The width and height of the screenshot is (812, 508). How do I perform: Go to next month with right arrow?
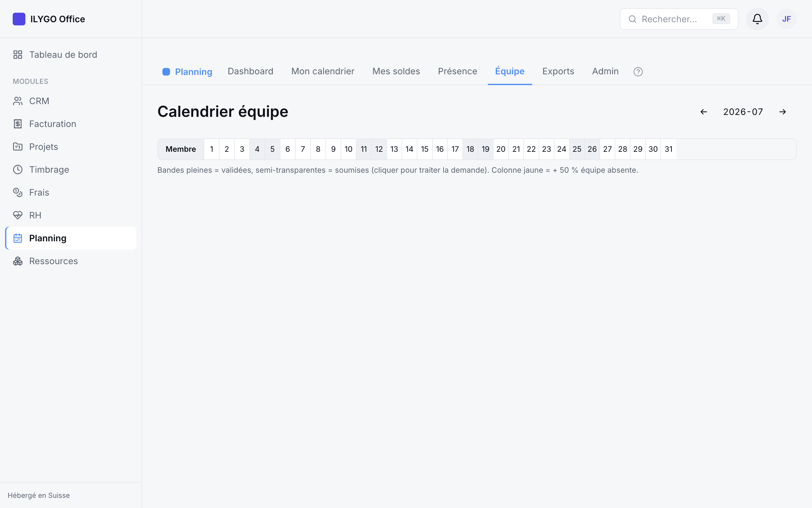tap(783, 111)
